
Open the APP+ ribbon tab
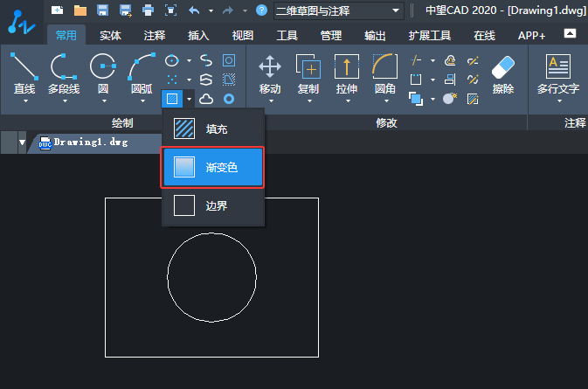click(x=531, y=35)
